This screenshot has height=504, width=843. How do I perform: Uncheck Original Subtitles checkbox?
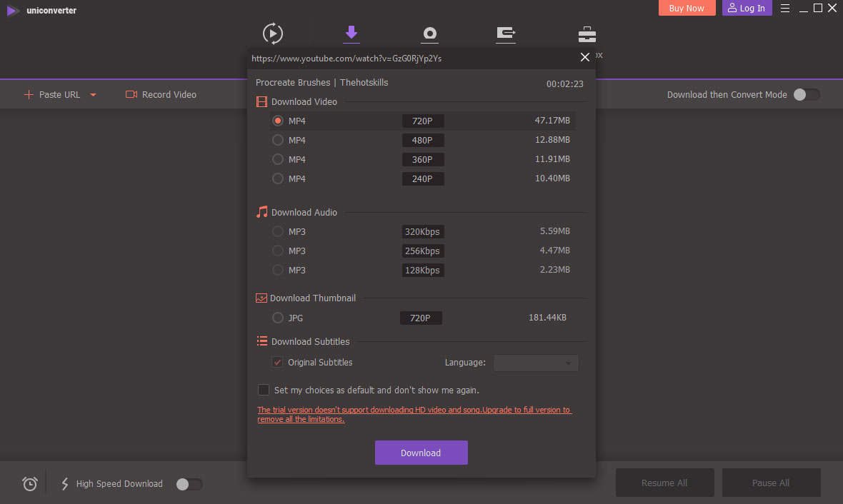pos(277,362)
